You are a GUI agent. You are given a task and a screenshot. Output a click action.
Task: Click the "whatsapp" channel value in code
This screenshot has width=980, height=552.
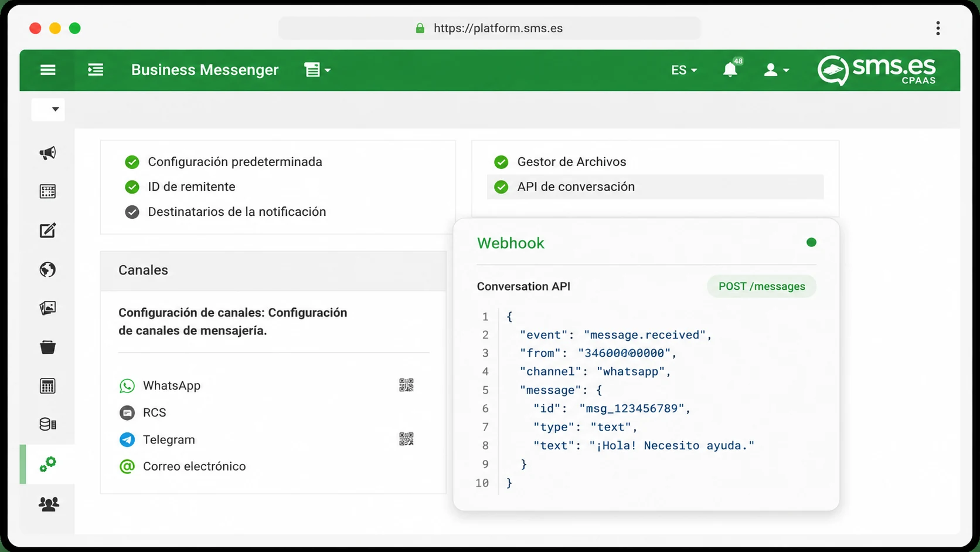(631, 371)
